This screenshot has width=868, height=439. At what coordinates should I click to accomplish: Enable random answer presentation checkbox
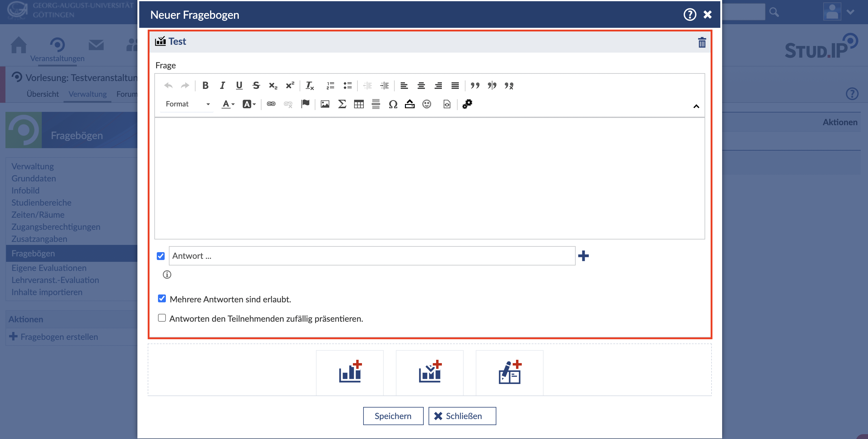click(162, 318)
